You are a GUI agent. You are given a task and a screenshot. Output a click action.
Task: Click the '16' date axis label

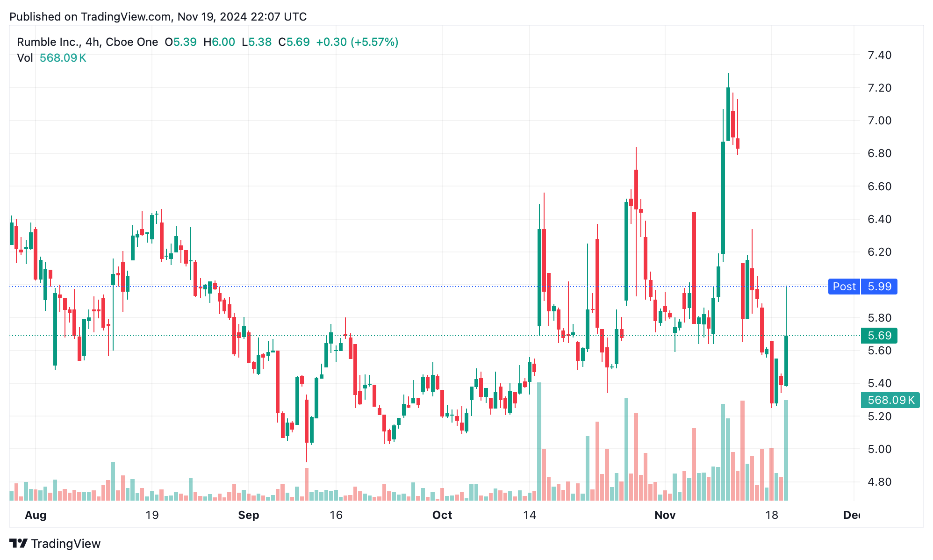point(336,515)
